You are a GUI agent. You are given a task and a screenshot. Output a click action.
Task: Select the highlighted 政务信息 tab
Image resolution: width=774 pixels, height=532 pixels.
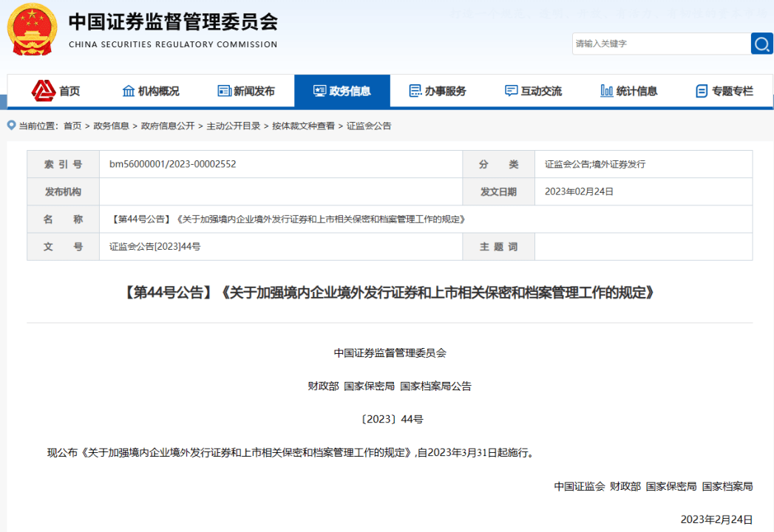tap(342, 91)
